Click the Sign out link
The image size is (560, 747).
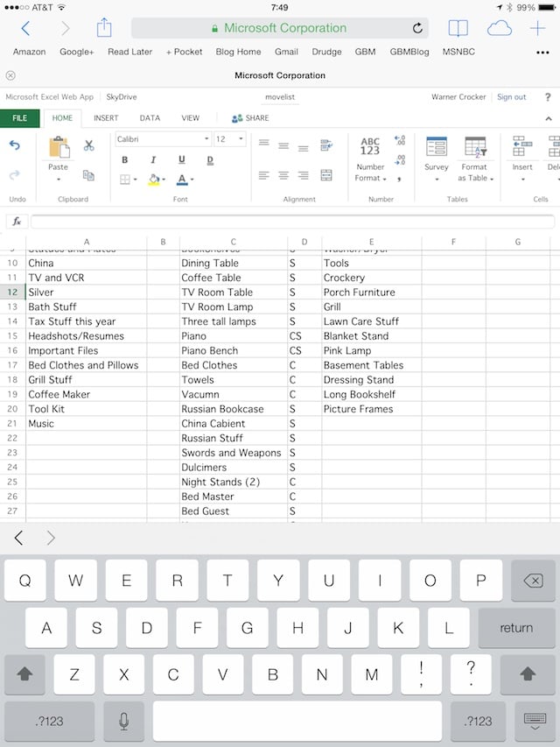(511, 97)
